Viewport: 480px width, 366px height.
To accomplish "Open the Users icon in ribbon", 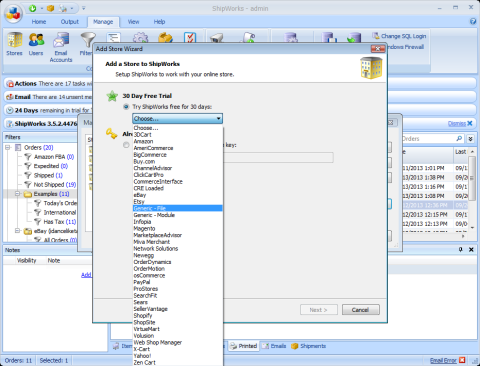I will pyautogui.click(x=36, y=44).
